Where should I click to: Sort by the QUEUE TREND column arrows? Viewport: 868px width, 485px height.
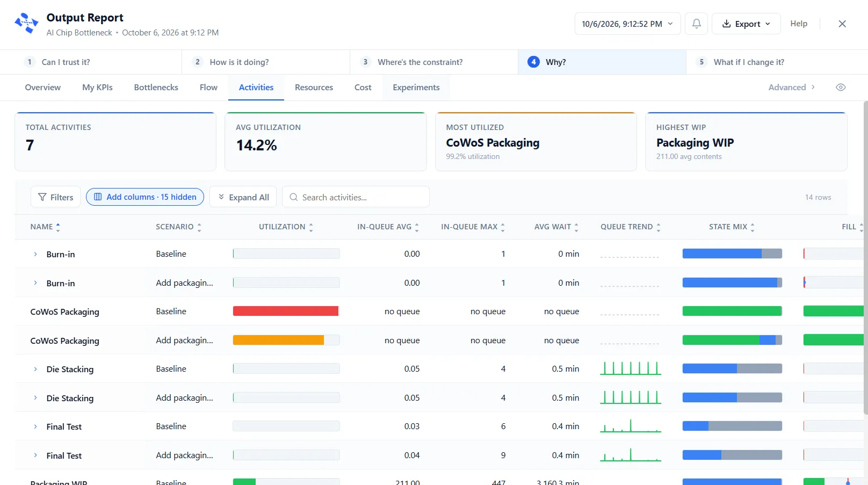tap(659, 227)
